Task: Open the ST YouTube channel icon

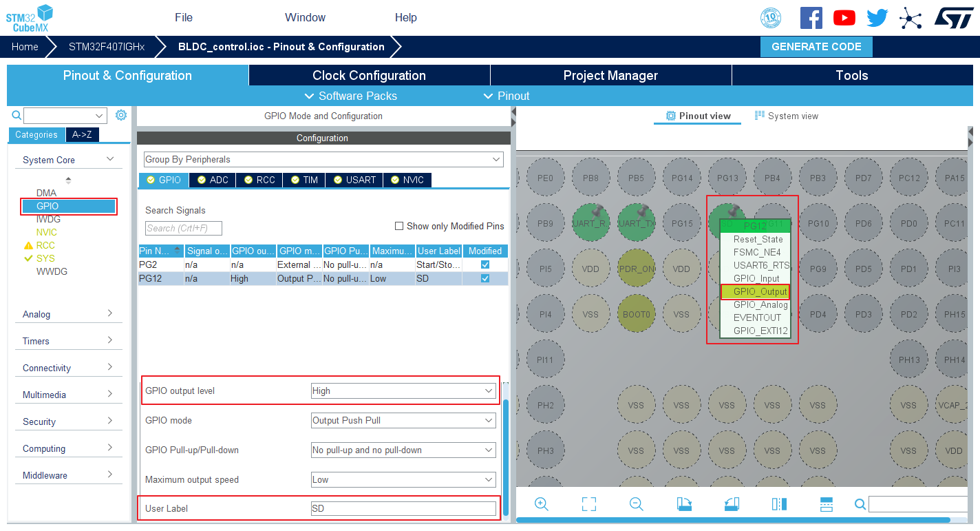Action: click(844, 18)
